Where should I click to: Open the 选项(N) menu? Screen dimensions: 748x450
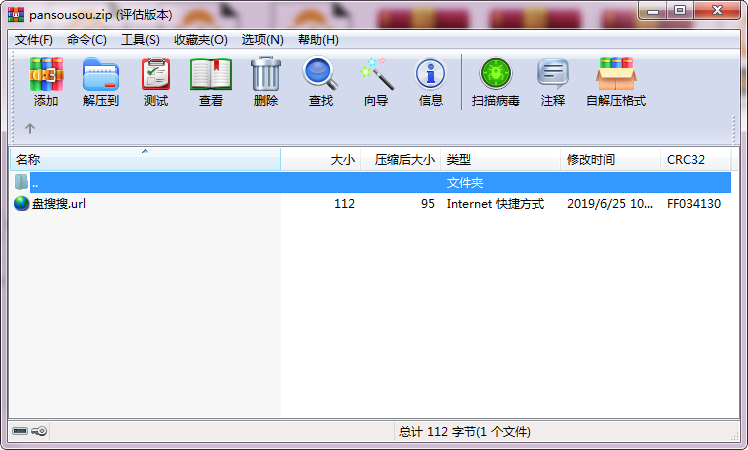click(262, 40)
